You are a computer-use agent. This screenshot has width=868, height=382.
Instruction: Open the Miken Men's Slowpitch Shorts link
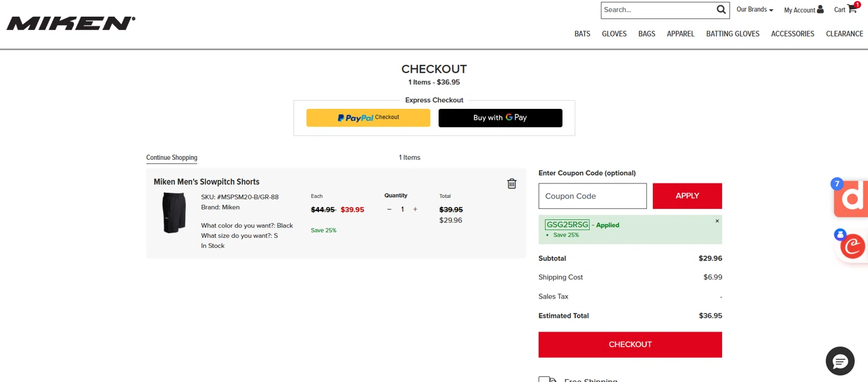[207, 182]
